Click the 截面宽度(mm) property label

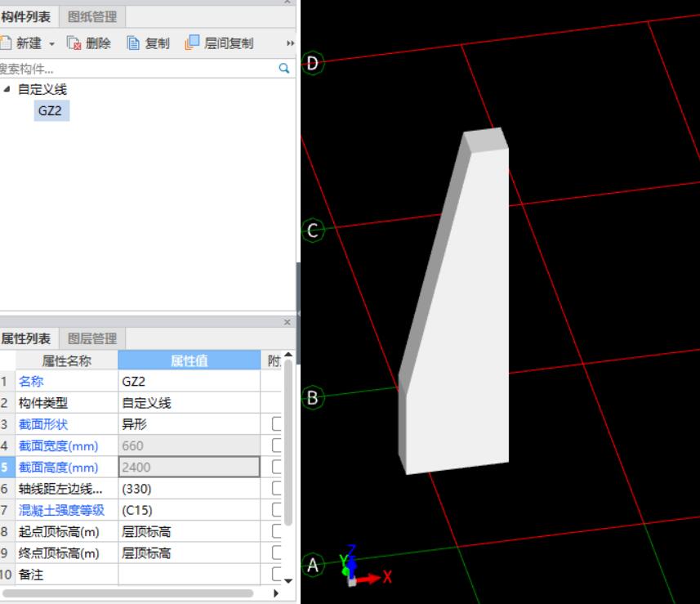tap(58, 446)
